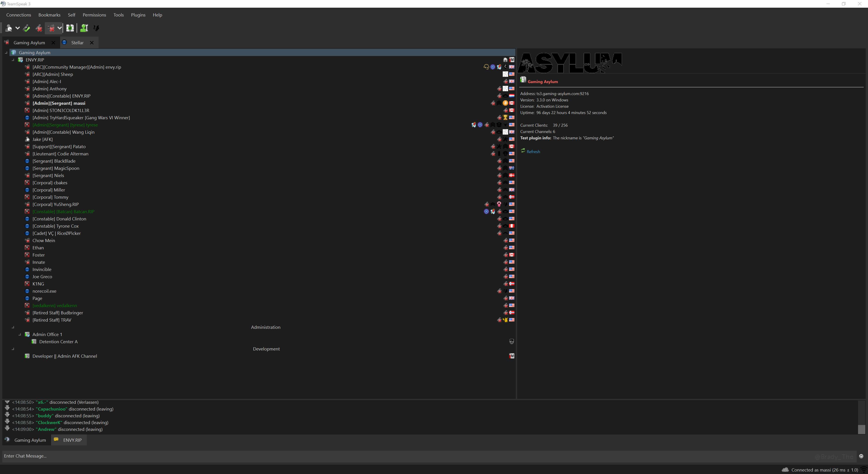The height and width of the screenshot is (474, 868).
Task: Collapse the ENVY.RIP channel
Action: (x=13, y=60)
